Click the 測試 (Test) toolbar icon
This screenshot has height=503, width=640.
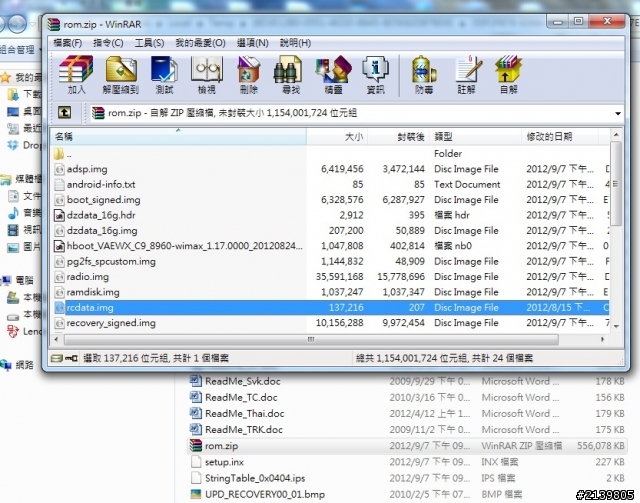pyautogui.click(x=164, y=75)
